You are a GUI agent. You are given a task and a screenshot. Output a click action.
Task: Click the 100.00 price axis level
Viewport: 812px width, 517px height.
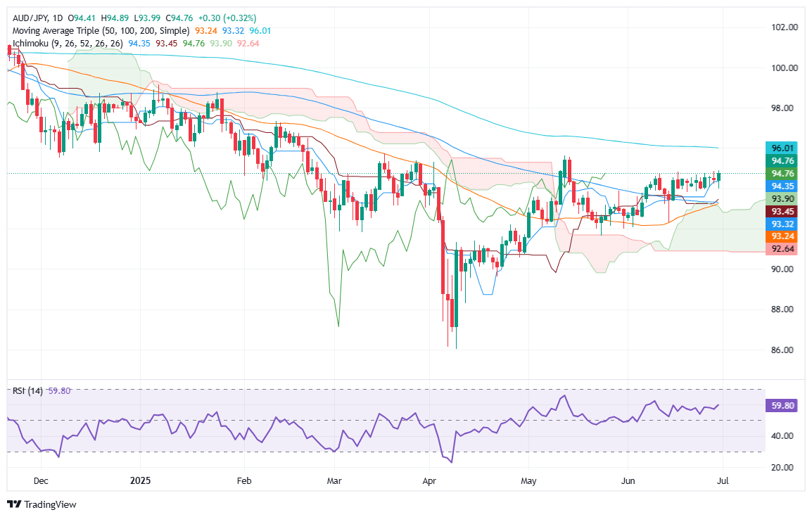784,68
